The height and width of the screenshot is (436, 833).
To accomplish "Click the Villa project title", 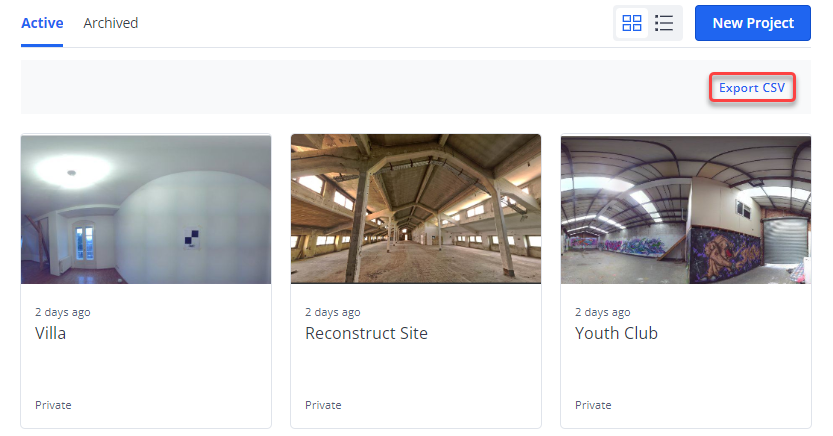I will [50, 333].
